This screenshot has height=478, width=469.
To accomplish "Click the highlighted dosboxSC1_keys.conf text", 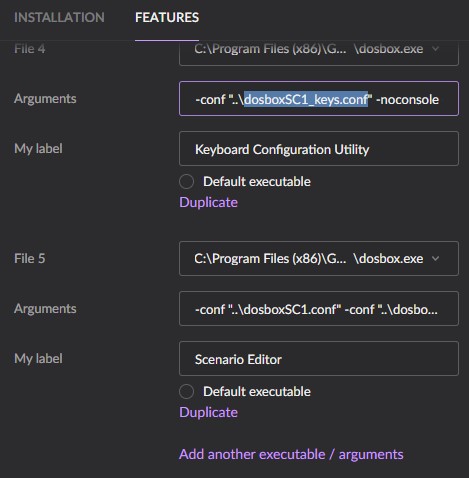I will 306,99.
